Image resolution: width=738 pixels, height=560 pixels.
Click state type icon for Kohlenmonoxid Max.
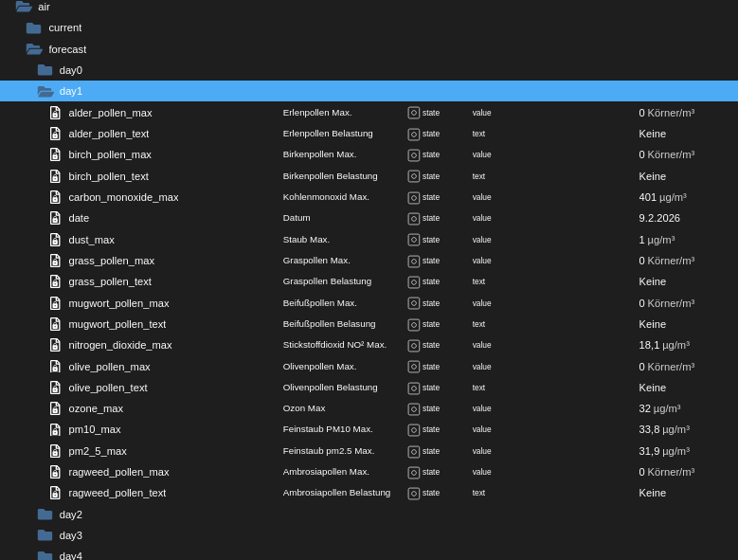coord(414,198)
